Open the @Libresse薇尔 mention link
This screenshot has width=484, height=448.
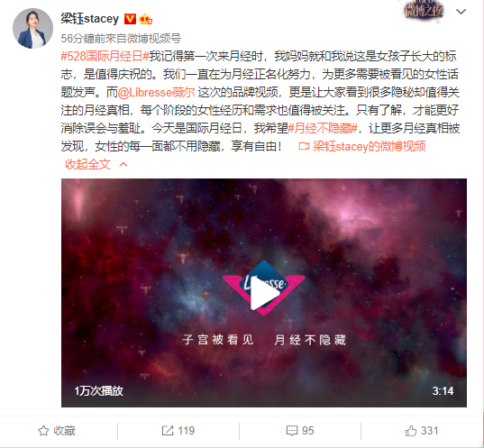tap(156, 92)
